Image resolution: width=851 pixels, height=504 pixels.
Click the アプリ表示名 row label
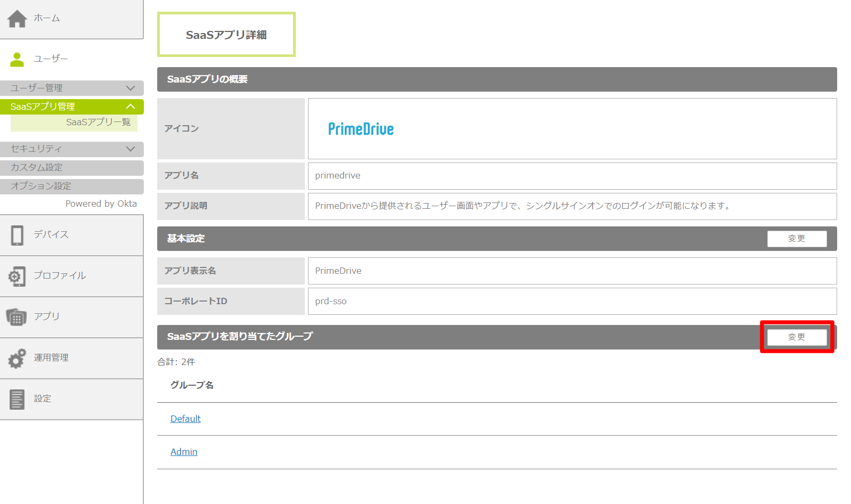pos(190,271)
